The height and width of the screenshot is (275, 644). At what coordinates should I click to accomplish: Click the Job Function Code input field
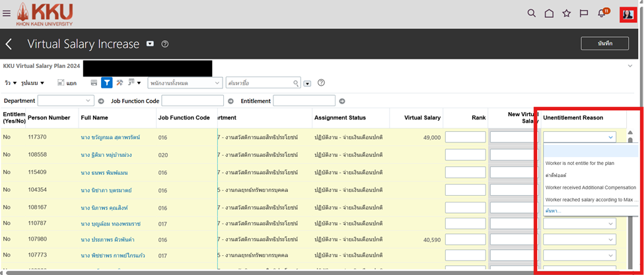(x=192, y=101)
